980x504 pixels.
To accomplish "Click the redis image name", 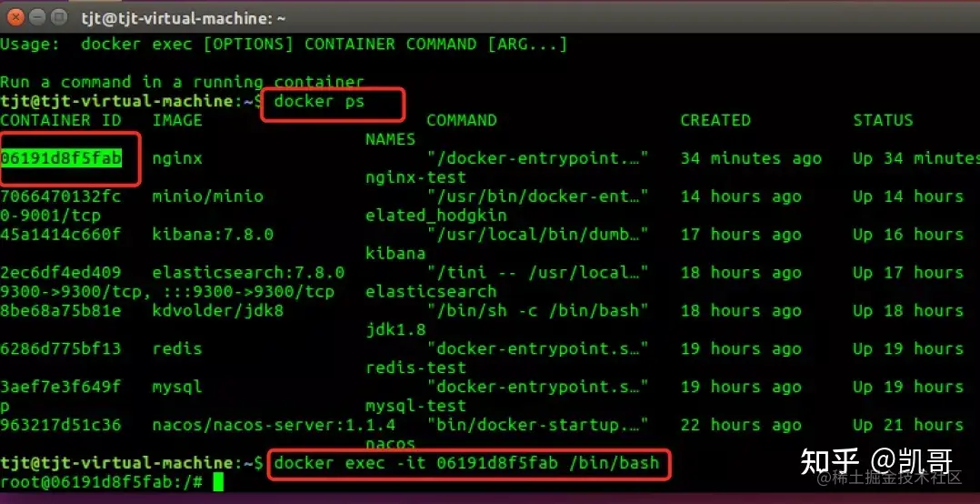I will pos(177,348).
